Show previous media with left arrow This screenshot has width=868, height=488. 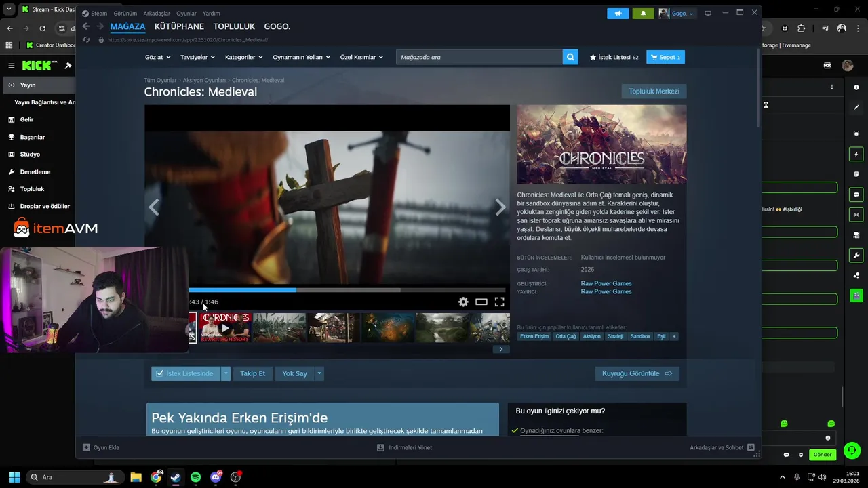point(154,207)
